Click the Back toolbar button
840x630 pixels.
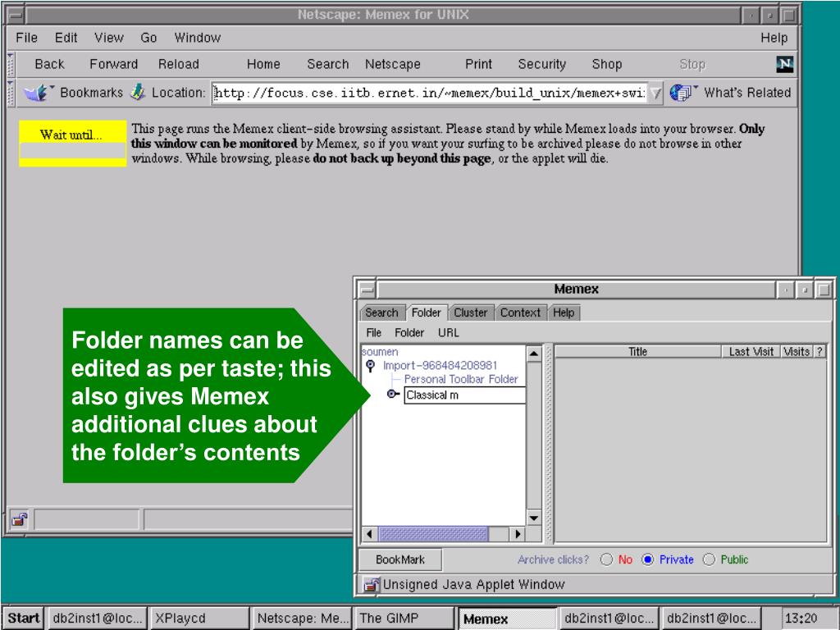49,64
